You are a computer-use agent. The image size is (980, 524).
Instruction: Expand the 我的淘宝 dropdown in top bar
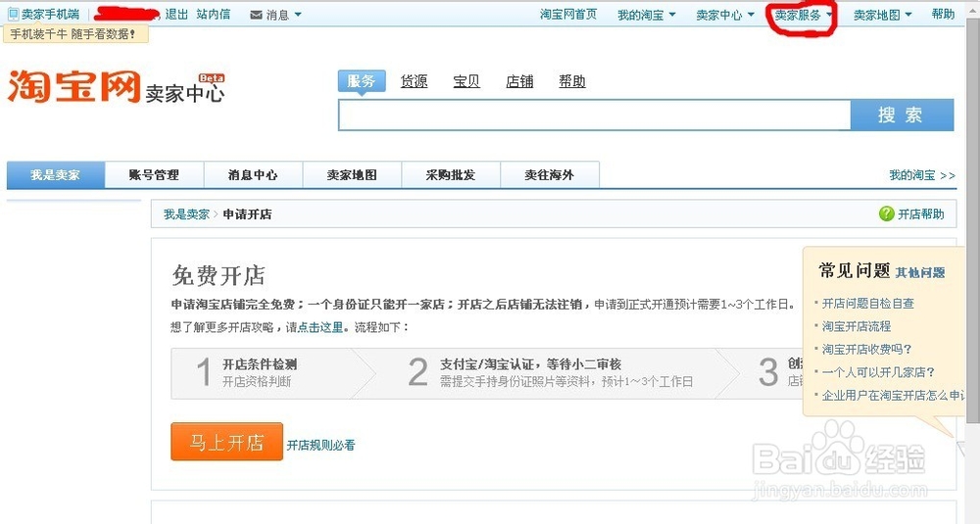pos(672,15)
